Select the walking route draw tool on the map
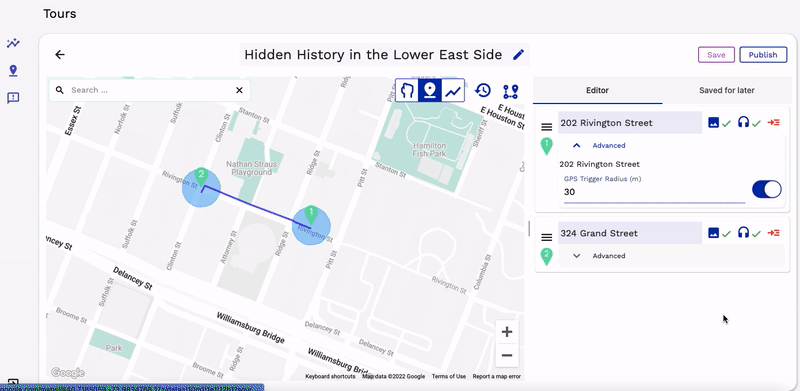The width and height of the screenshot is (800, 391). coord(407,91)
